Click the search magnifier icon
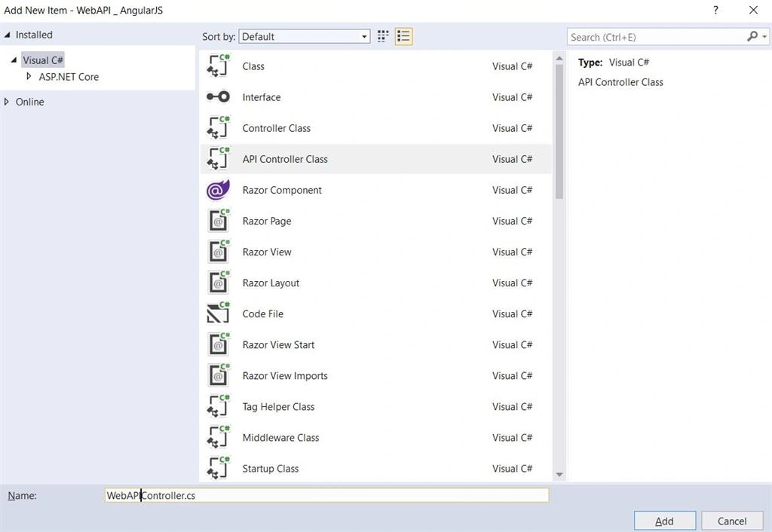The image size is (772, 532). 752,36
